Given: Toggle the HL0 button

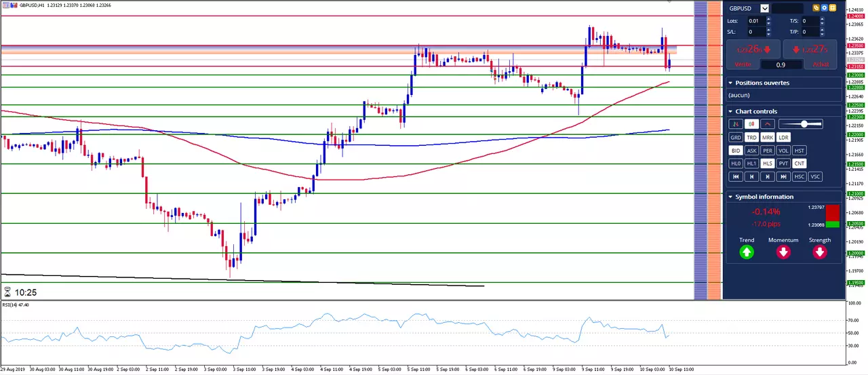Looking at the screenshot, I should click(x=736, y=163).
